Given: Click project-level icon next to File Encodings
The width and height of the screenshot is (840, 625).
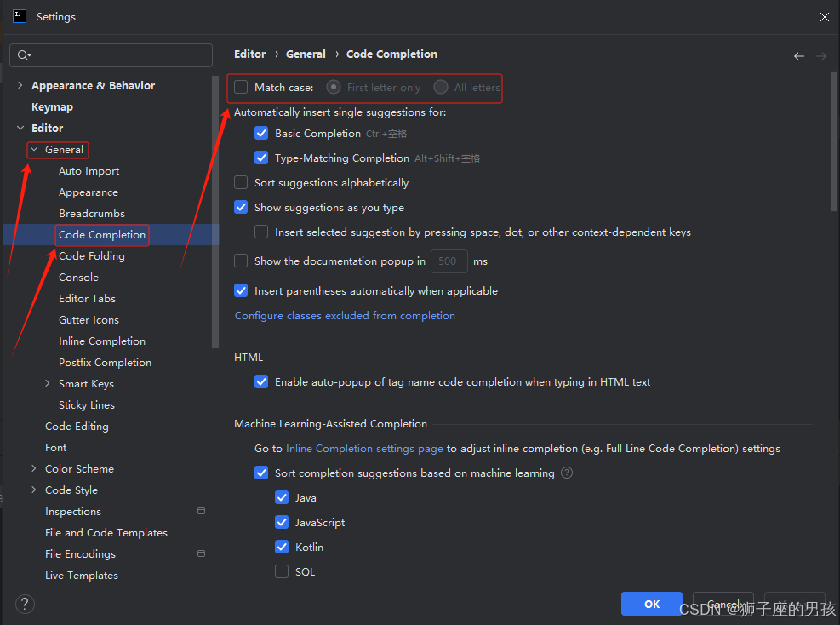Looking at the screenshot, I should (202, 553).
